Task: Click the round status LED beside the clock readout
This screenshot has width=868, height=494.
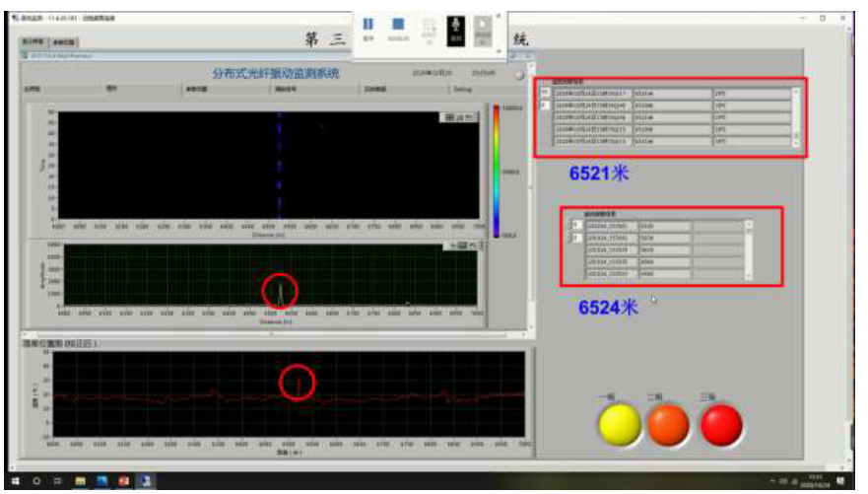Action: 518,75
